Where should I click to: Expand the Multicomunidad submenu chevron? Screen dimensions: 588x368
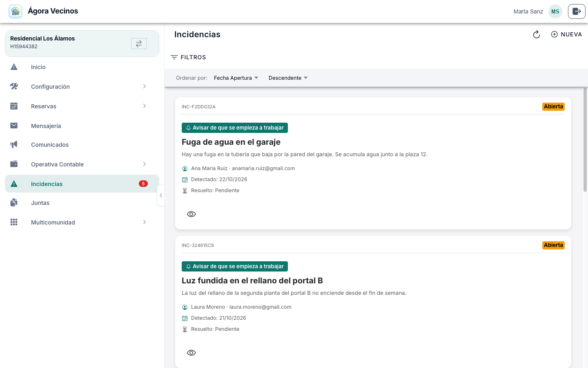click(x=145, y=222)
